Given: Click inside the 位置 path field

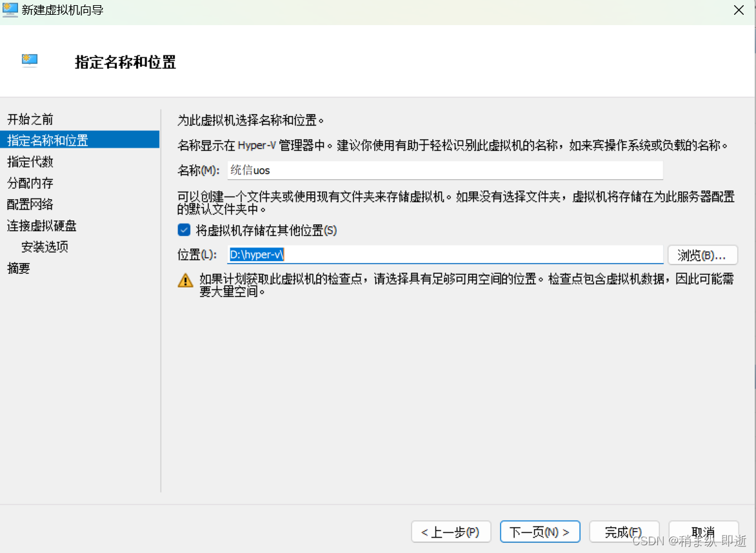Looking at the screenshot, I should (x=387, y=255).
